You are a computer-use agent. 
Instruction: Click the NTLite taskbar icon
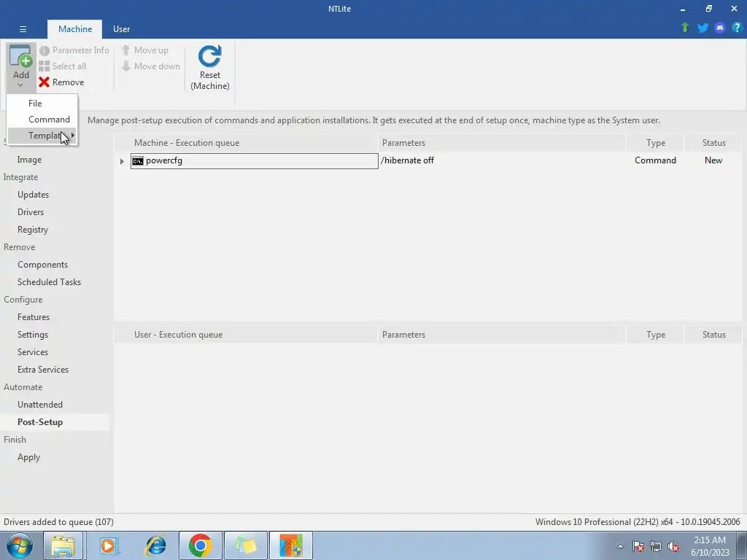tap(291, 545)
